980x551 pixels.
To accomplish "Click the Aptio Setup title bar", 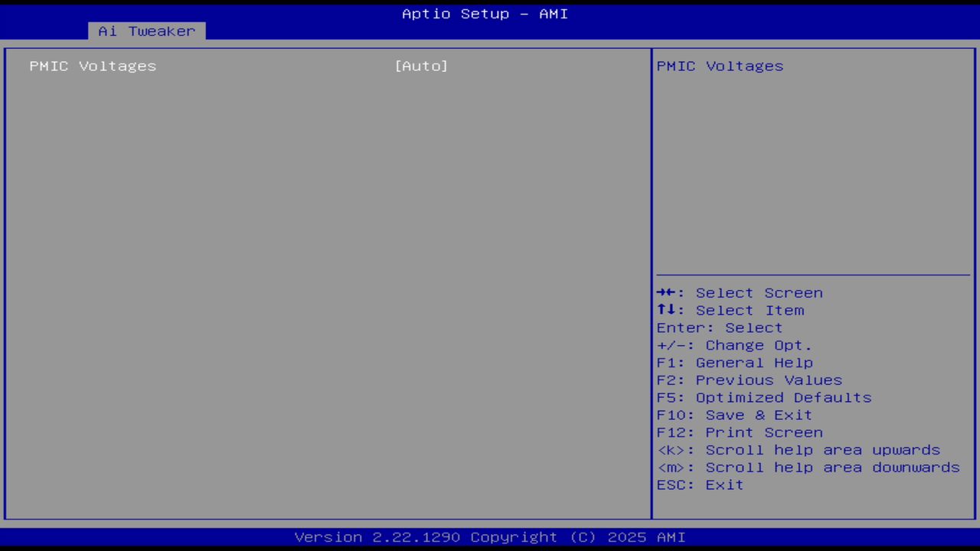I will pyautogui.click(x=485, y=13).
